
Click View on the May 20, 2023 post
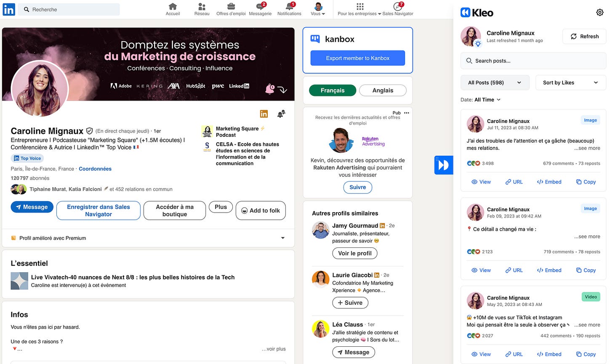coord(481,354)
